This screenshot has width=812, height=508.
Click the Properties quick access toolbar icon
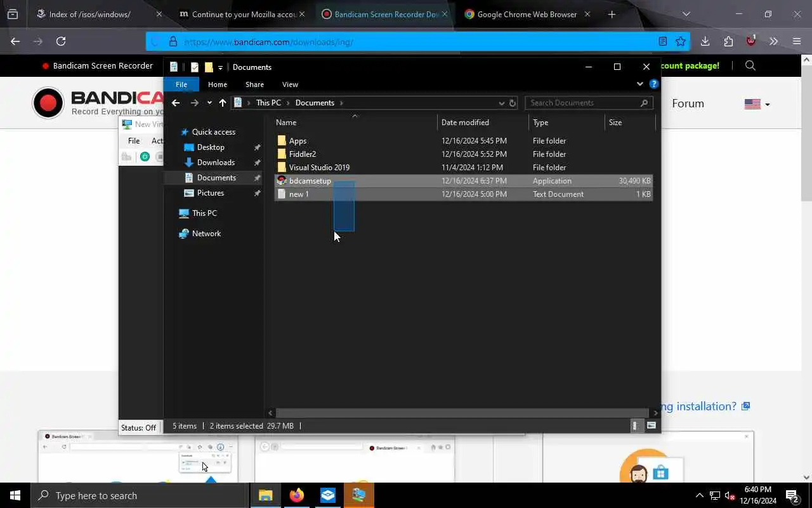click(x=195, y=67)
